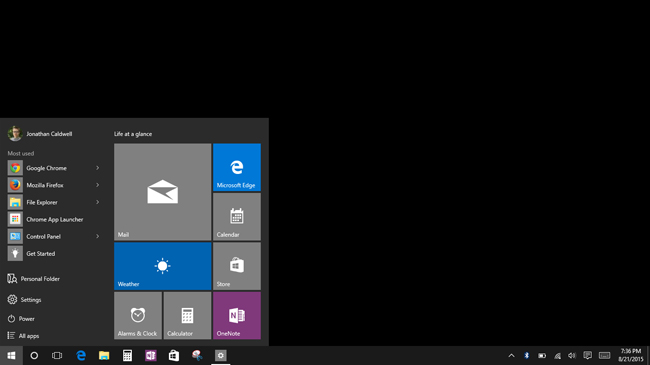Open the Calculator tile
This screenshot has width=650, height=365.
point(187,316)
